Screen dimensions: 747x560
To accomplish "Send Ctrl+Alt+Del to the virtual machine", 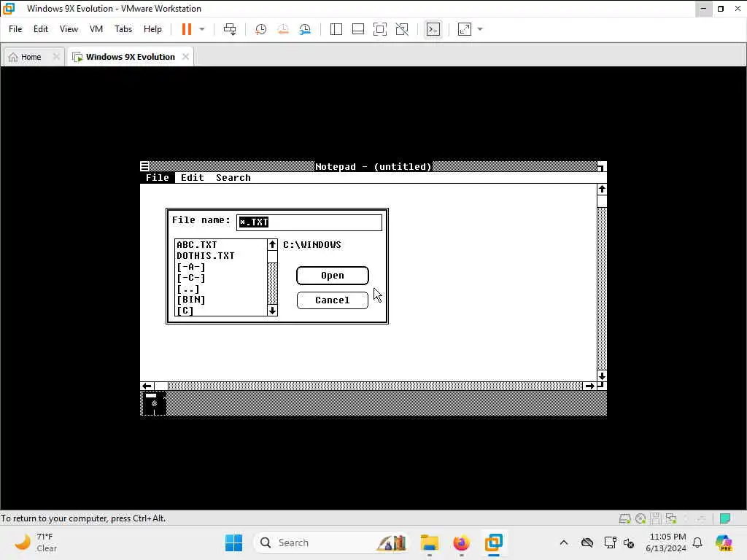I will (x=230, y=29).
